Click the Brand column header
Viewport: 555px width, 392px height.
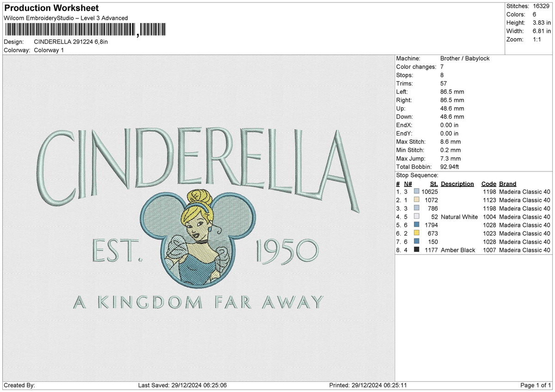click(x=507, y=184)
